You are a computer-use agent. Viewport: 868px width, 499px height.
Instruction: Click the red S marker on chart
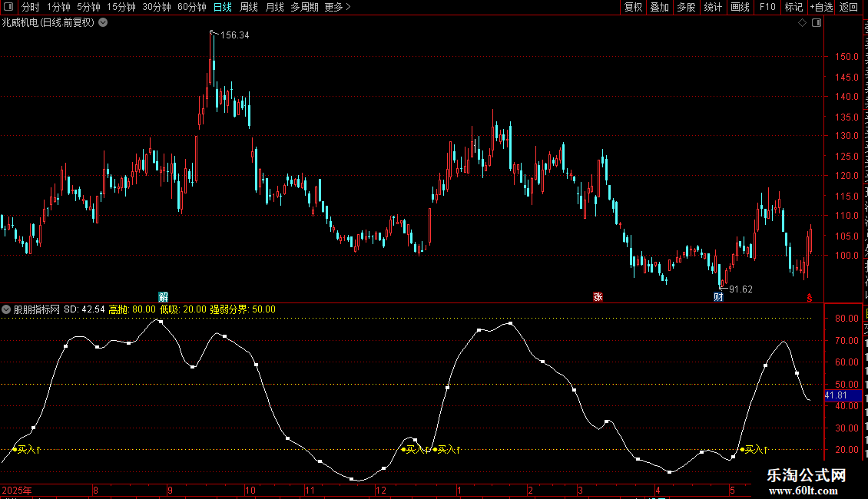(810, 298)
